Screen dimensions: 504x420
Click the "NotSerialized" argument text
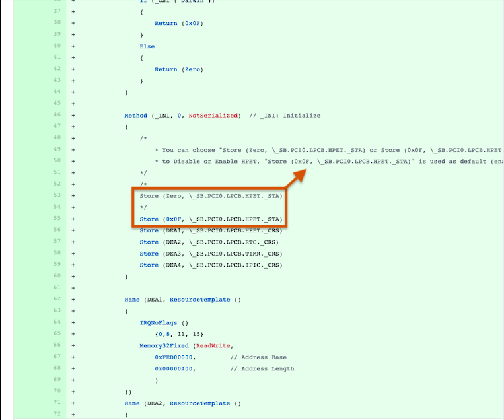point(213,116)
